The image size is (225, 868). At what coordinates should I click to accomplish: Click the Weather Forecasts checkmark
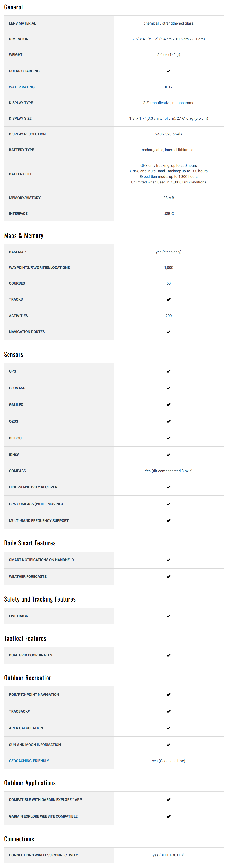[169, 577]
